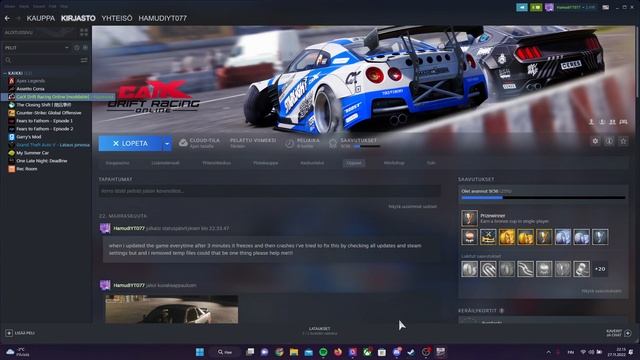
Task: Click the LISÄÄ PELI add game button
Action: 20,333
